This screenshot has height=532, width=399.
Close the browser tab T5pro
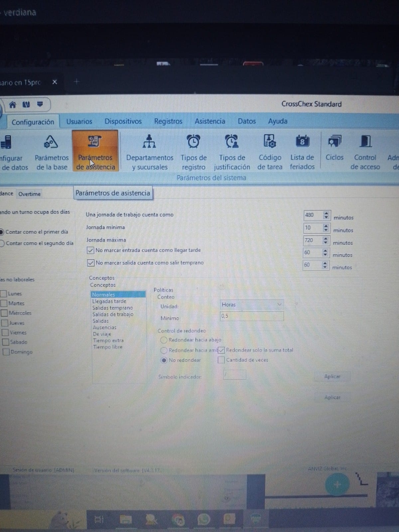click(55, 82)
